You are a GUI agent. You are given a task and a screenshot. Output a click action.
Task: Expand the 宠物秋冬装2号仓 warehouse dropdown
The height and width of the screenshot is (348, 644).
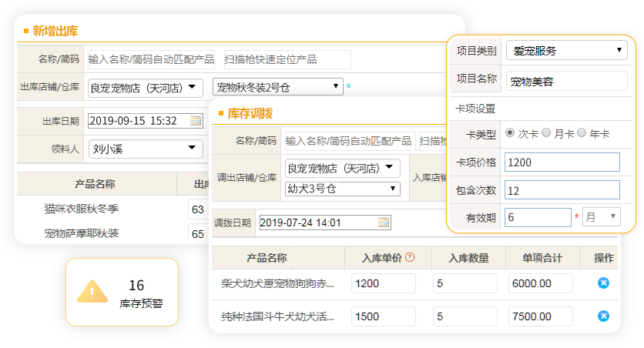click(277, 87)
